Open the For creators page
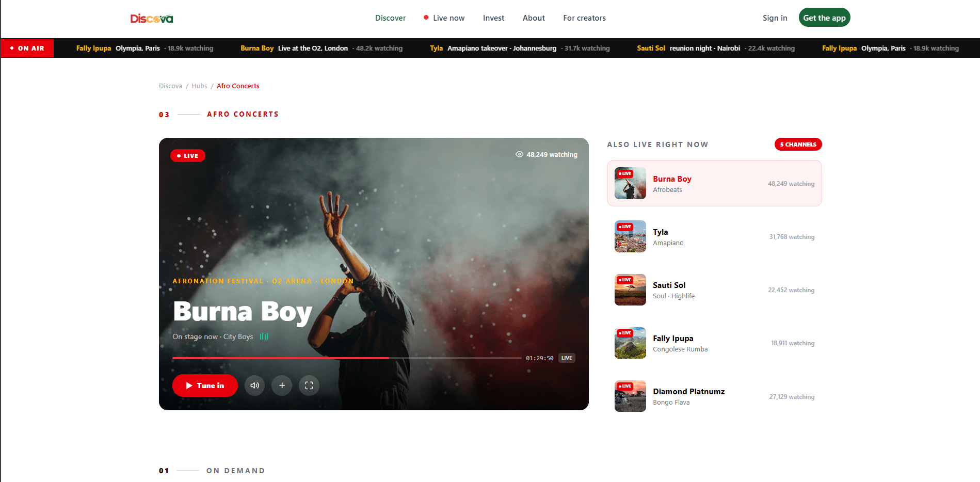980x482 pixels. point(584,18)
